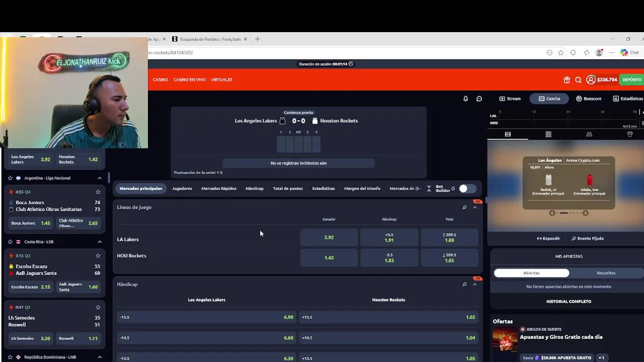Collapse the Hándicap market section
The height and width of the screenshot is (362, 644).
click(474, 284)
